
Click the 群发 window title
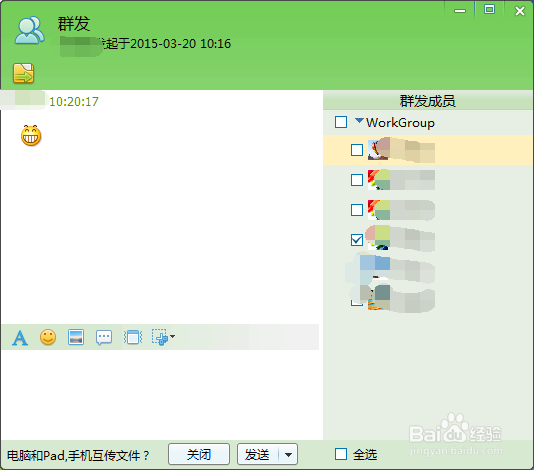(x=74, y=24)
